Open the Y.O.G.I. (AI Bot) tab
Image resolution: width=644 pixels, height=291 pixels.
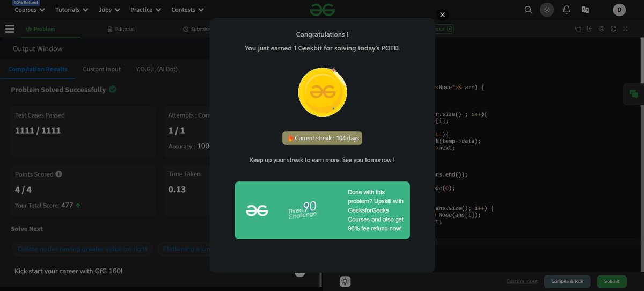tap(156, 69)
